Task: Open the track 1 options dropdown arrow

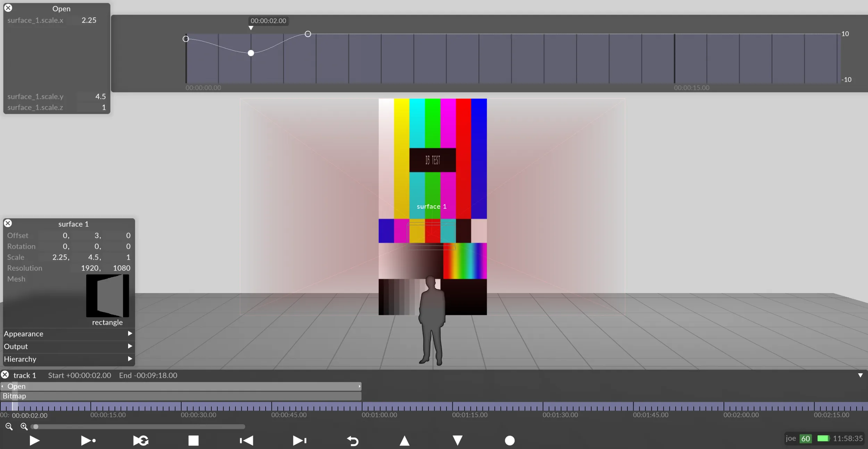Action: pos(860,375)
